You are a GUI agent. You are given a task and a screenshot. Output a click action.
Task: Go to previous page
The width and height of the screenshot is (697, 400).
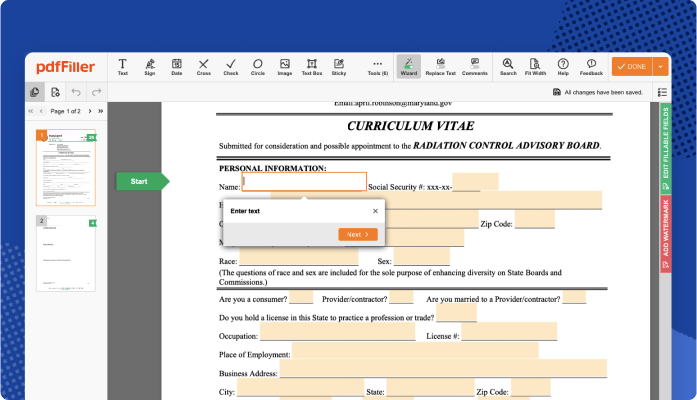point(41,111)
